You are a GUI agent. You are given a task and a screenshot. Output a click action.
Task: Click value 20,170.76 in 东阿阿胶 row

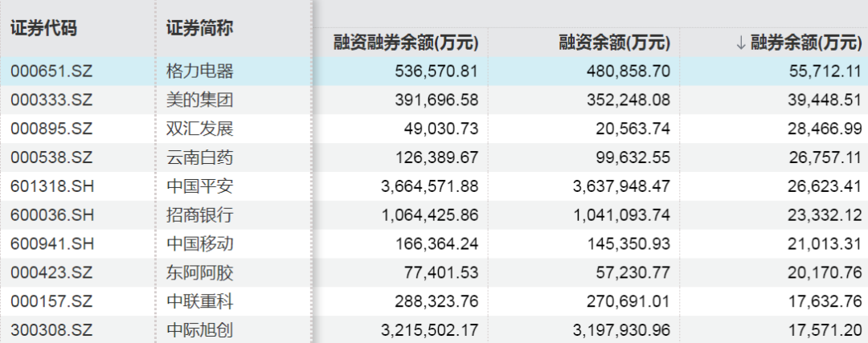pyautogui.click(x=825, y=273)
